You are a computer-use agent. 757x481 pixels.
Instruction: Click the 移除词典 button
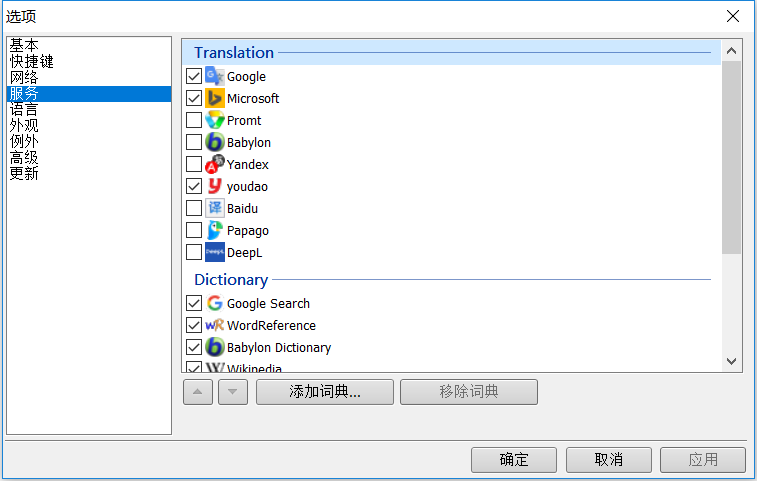point(469,392)
